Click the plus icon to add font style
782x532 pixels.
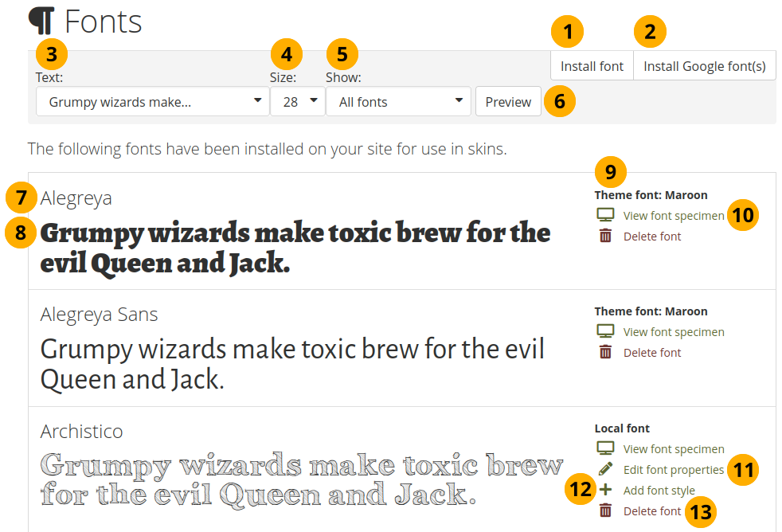point(605,490)
